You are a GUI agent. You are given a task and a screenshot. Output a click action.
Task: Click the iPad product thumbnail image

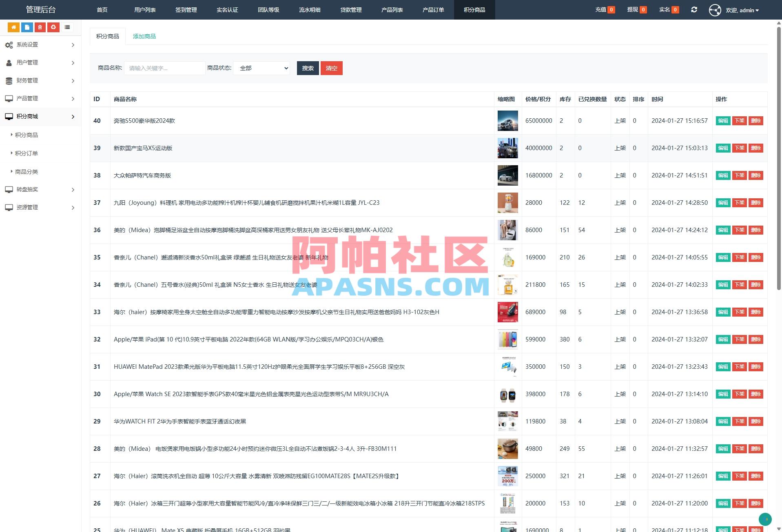pyautogui.click(x=507, y=339)
